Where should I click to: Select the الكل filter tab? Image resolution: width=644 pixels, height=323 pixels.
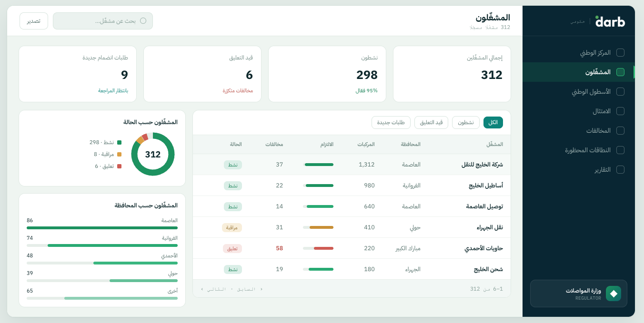493,123
